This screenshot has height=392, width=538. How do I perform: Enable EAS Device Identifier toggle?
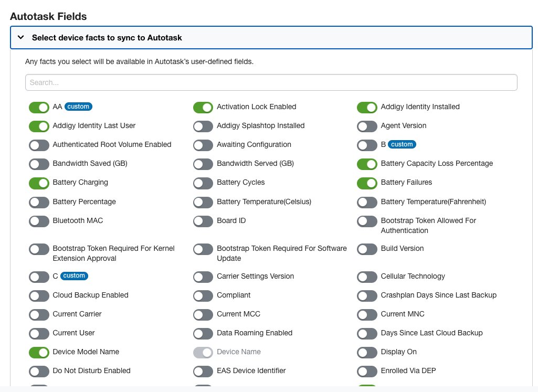point(203,370)
